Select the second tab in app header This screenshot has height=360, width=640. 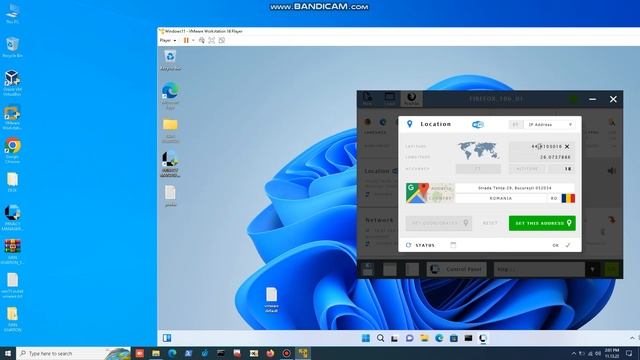click(390, 99)
